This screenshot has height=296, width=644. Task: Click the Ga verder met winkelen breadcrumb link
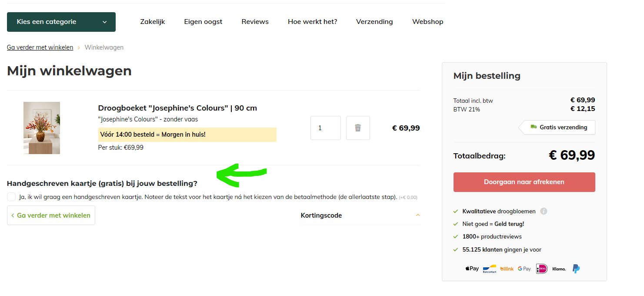coord(40,47)
